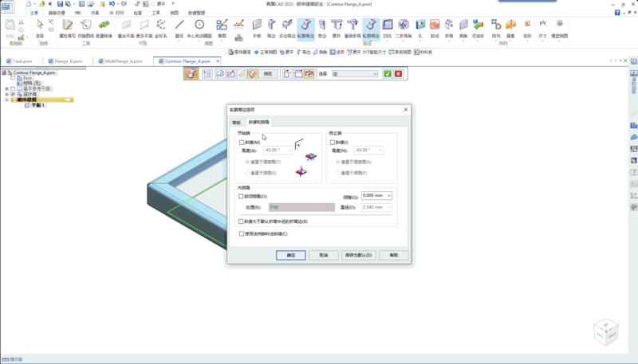Open the 选择 边 dropdown in command bar
The width and height of the screenshot is (638, 364).
tap(375, 73)
